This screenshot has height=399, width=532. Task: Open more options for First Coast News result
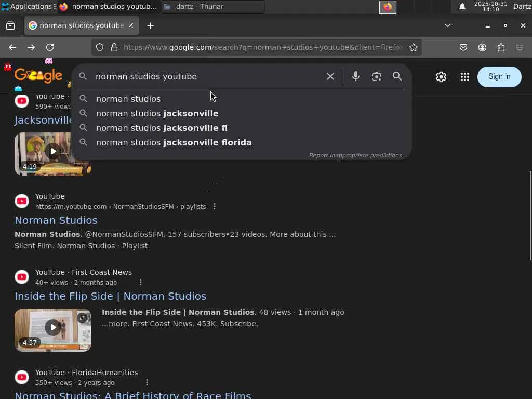click(141, 282)
